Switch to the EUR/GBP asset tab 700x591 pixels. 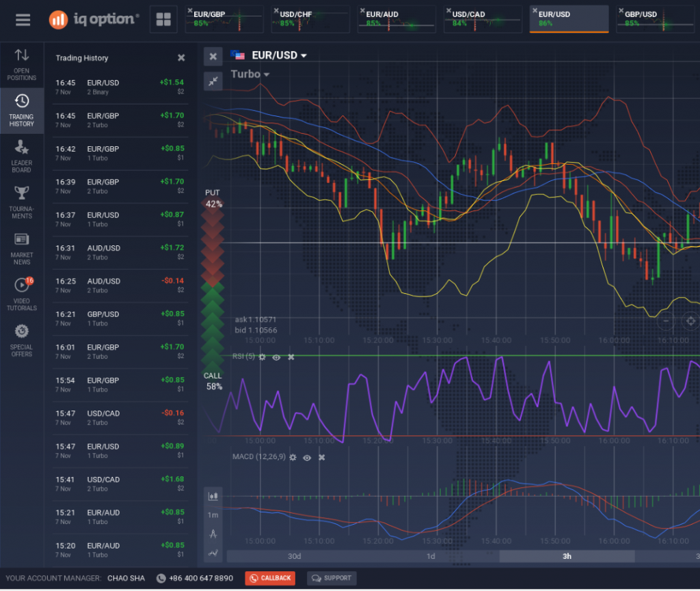point(224,19)
